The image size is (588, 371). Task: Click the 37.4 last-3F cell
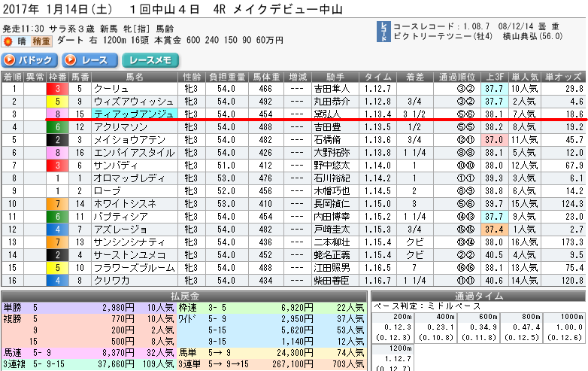(494, 230)
